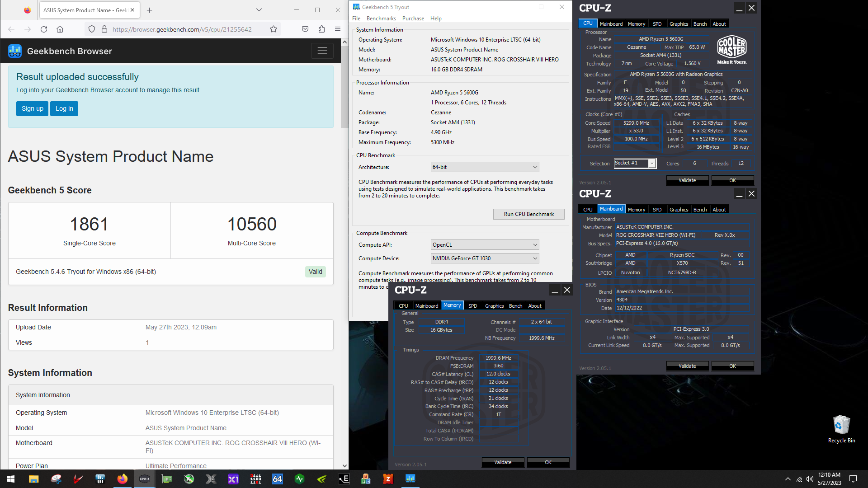868x488 pixels.
Task: Open Windows Start menu
Action: tap(11, 479)
